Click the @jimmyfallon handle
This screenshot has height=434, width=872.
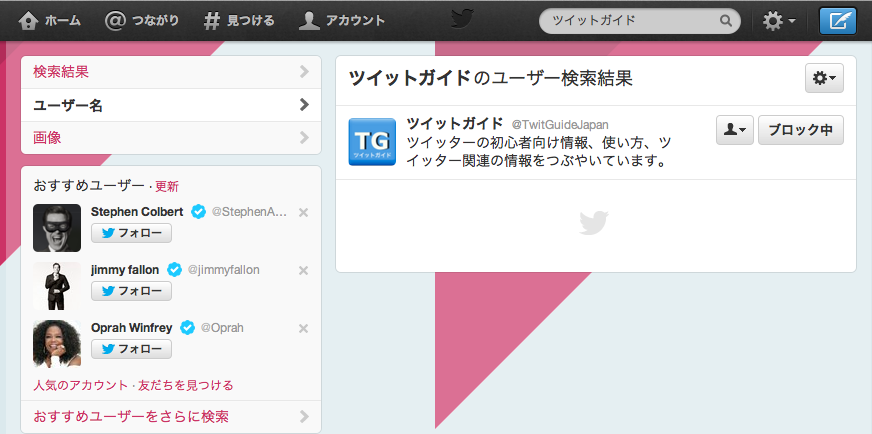[x=224, y=270]
